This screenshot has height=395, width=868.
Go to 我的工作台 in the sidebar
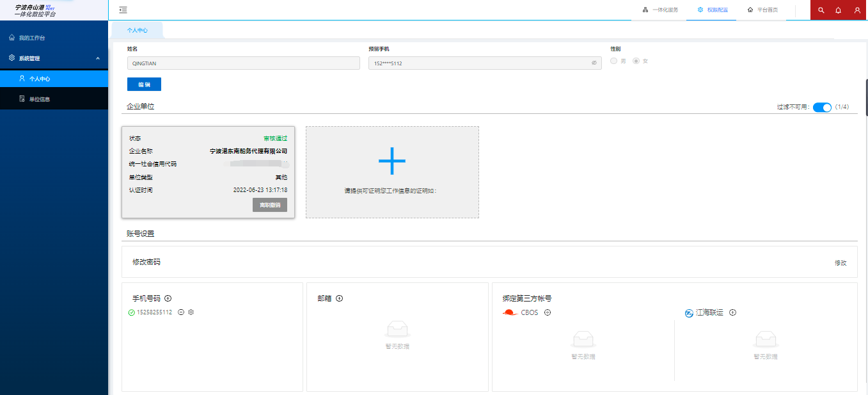[32, 38]
